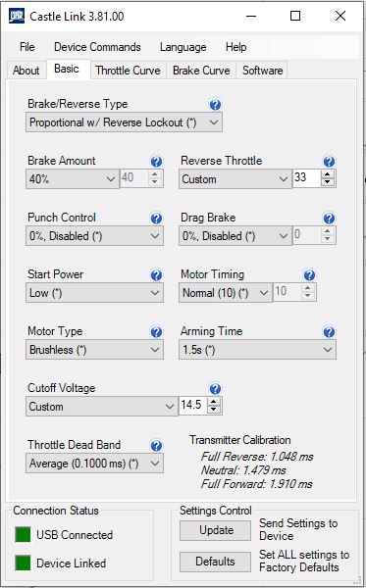Decrease the Cutoff Voltage value with down arrow
Image resolution: width=366 pixels, height=588 pixels.
coord(214,410)
